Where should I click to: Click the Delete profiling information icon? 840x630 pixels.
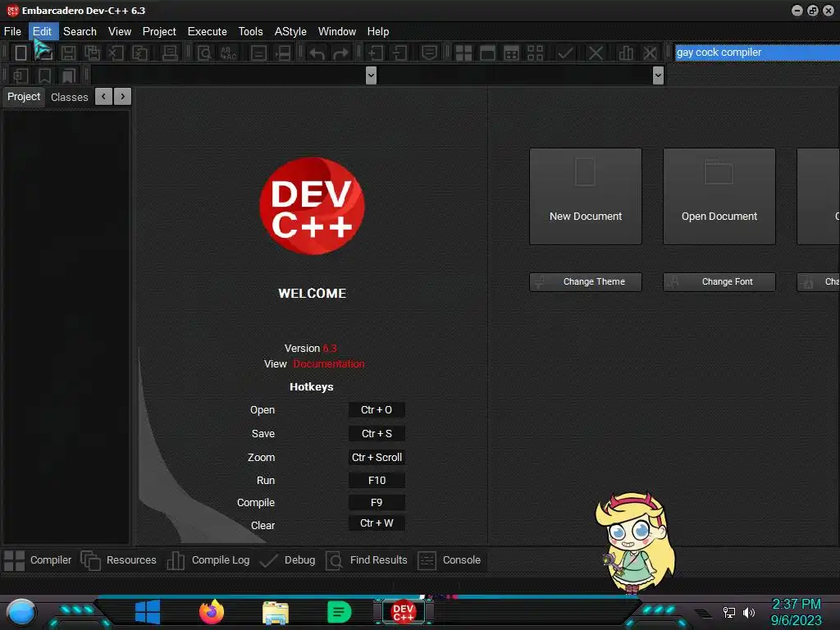tap(650, 52)
